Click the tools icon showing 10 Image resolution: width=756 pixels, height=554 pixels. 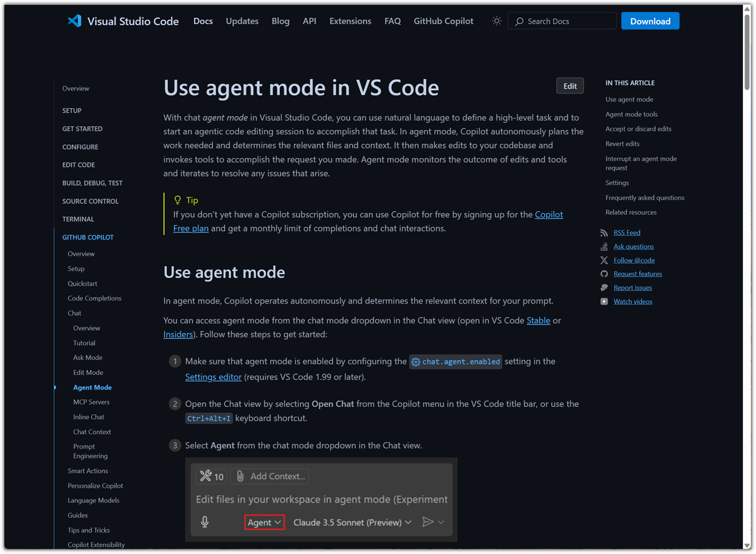point(211,477)
